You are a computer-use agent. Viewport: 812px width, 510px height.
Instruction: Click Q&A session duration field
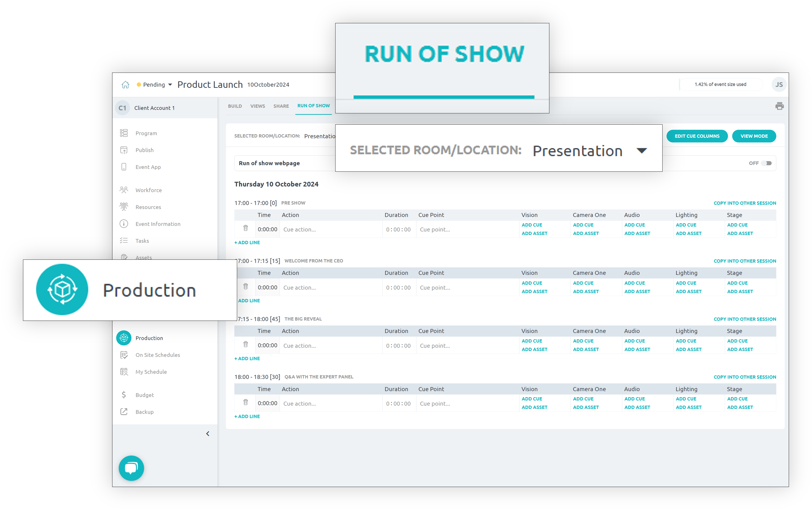pyautogui.click(x=399, y=403)
